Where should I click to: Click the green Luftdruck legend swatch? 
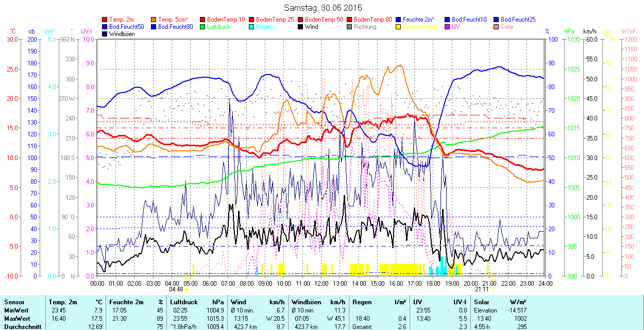point(203,27)
